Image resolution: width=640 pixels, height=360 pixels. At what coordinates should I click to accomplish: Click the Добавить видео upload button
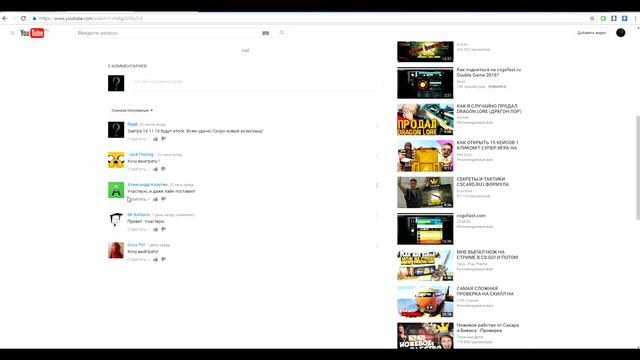tap(592, 33)
